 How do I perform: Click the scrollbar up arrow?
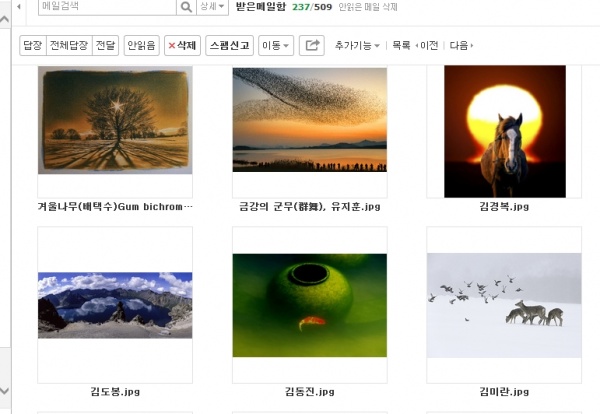click(5, 20)
